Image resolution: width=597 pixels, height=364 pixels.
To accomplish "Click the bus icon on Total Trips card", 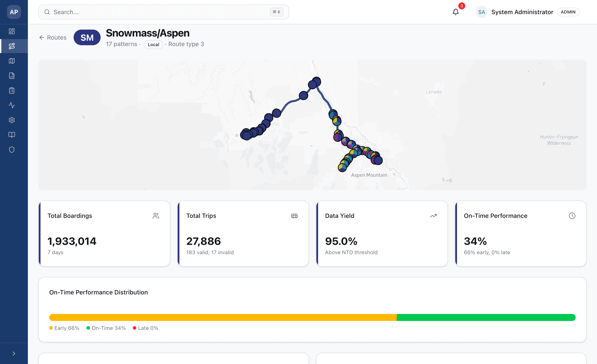I will point(294,216).
